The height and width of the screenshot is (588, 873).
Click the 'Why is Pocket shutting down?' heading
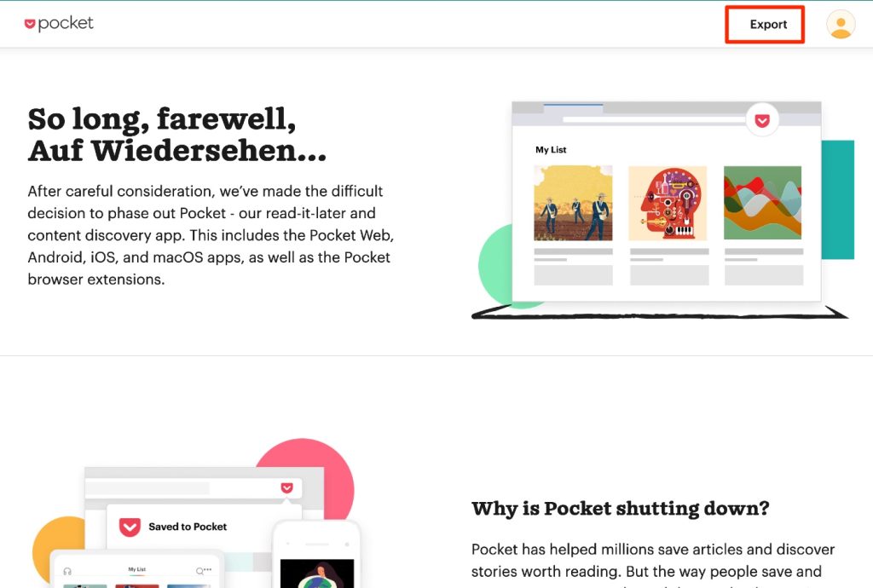[x=621, y=509]
